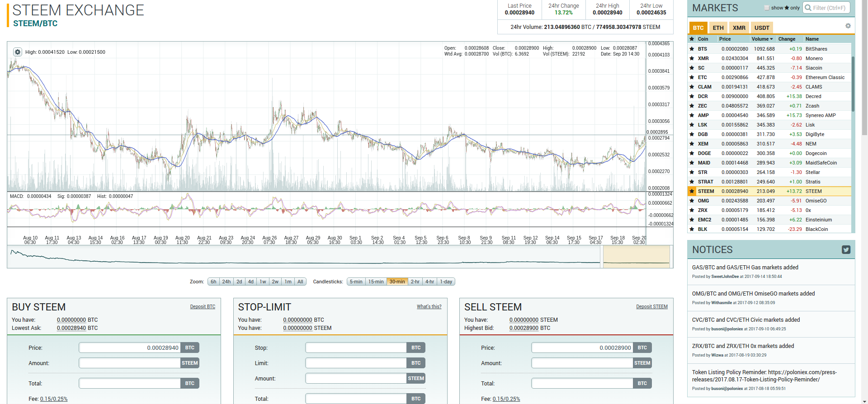This screenshot has height=404, width=868.
Task: Focus the Buy STEEM Amount field
Action: pyautogui.click(x=130, y=363)
